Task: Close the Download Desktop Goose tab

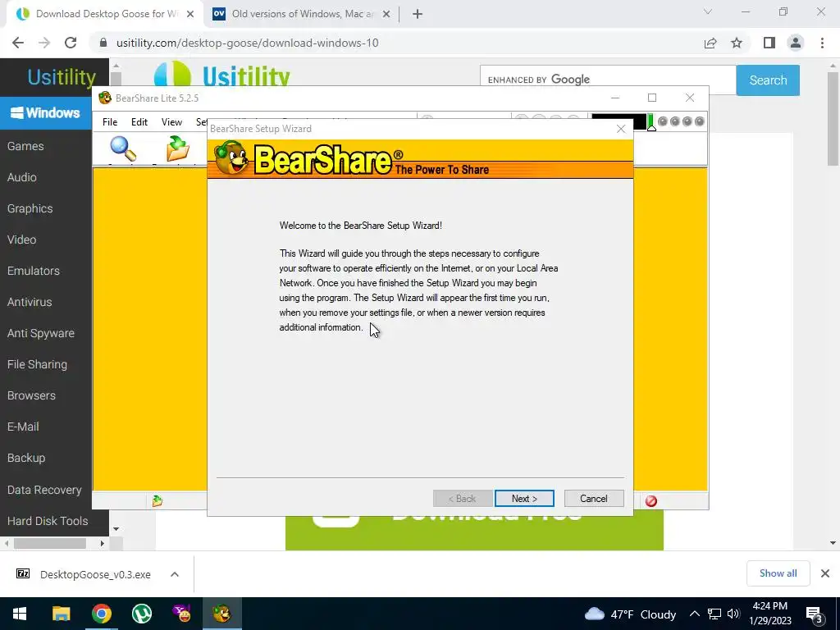Action: coord(190,14)
